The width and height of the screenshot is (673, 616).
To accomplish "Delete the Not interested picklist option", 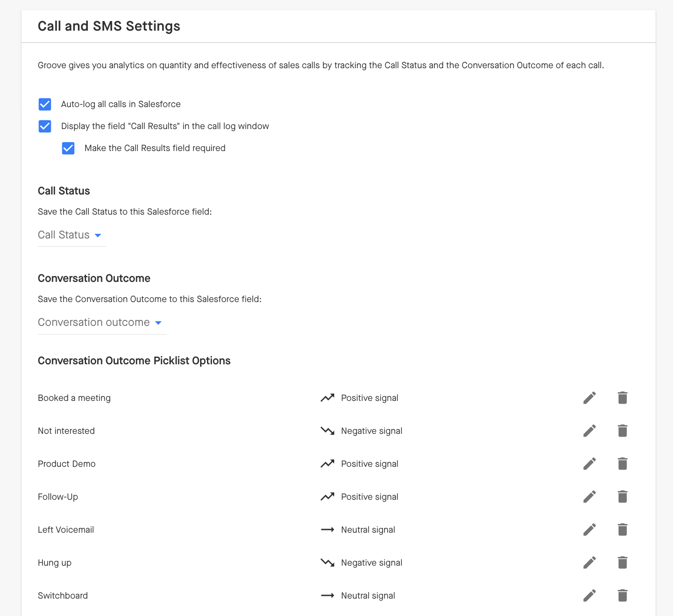I will coord(622,431).
